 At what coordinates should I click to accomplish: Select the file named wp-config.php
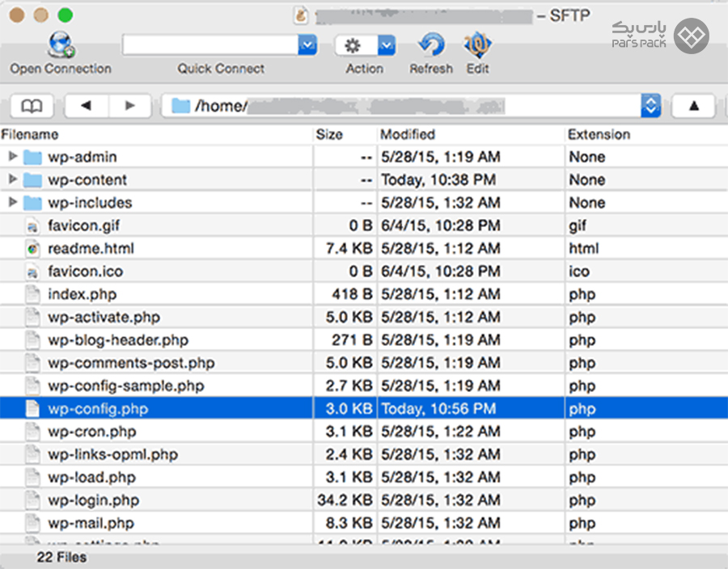pyautogui.click(x=98, y=408)
